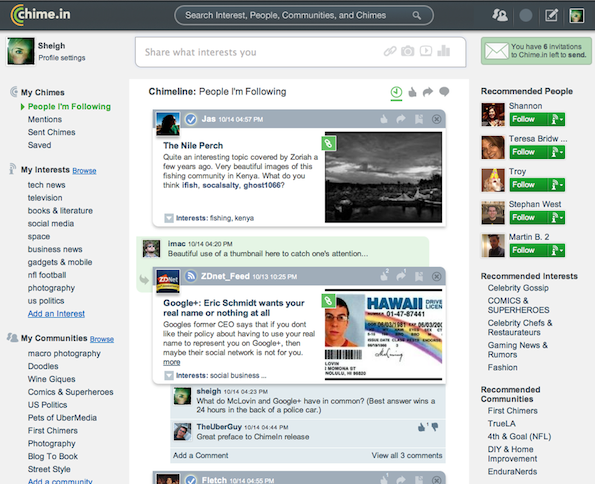
Task: Add a poll using the bar chart icon
Action: click(x=443, y=50)
